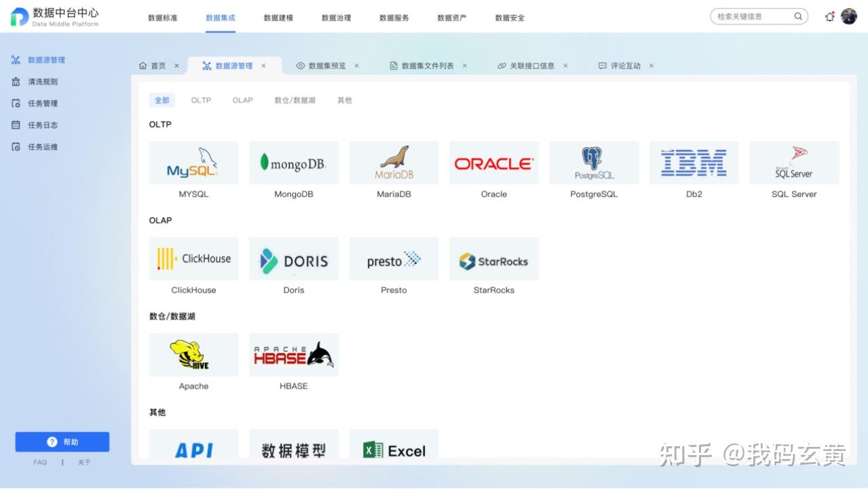The height and width of the screenshot is (489, 868).
Task: Choose the Presto logo tile
Action: [394, 259]
